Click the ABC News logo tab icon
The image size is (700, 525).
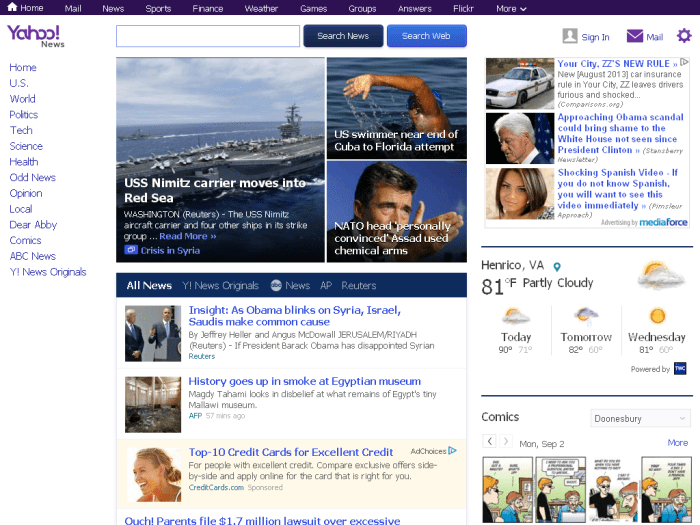click(276, 285)
